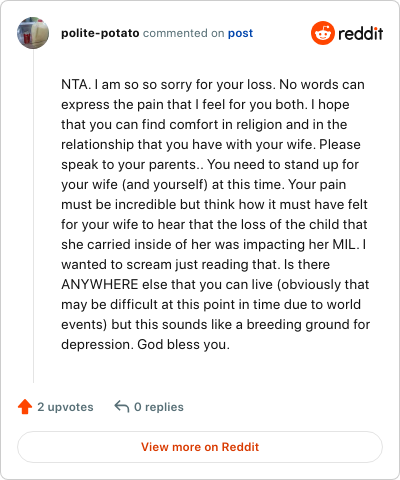The height and width of the screenshot is (480, 400).
Task: Click "sorry for your loss" in the first line
Action: coord(218,85)
